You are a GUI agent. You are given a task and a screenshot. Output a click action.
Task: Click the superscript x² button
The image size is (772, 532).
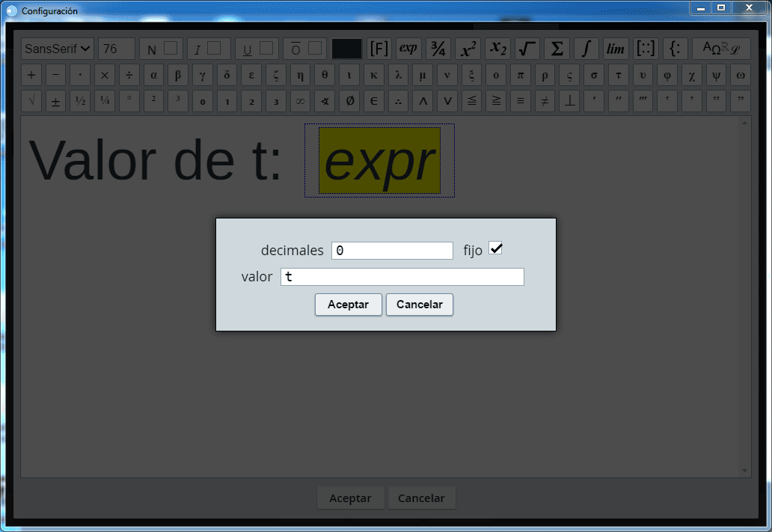pos(468,49)
